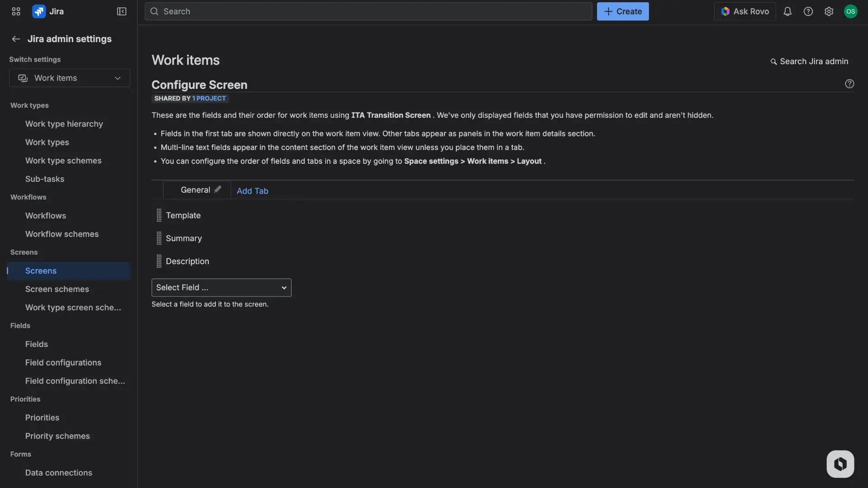Click the pencil icon to rename the General tab

pos(218,189)
